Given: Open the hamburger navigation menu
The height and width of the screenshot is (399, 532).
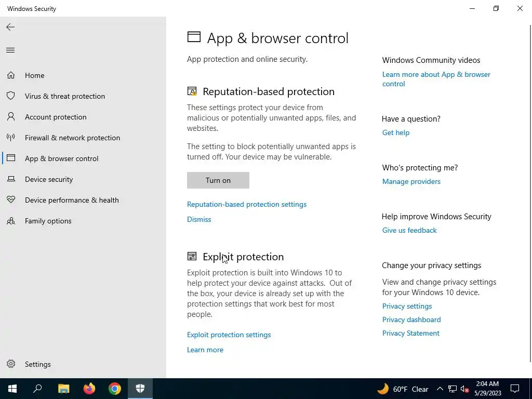Looking at the screenshot, I should [10, 50].
